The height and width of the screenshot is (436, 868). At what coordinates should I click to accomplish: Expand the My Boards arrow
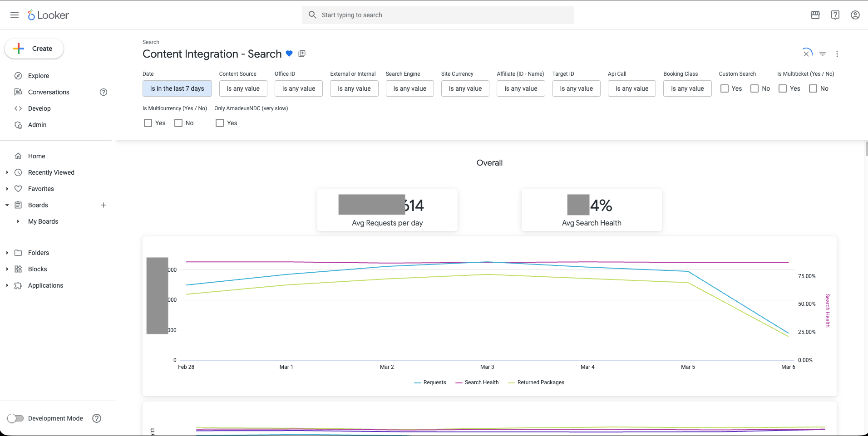18,221
